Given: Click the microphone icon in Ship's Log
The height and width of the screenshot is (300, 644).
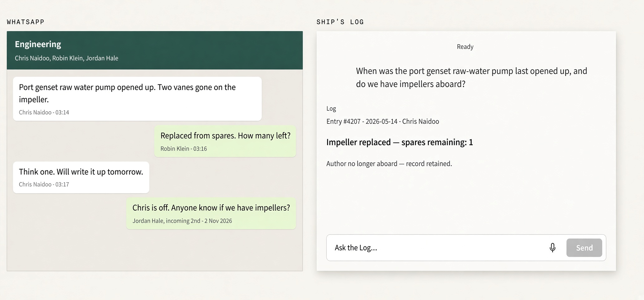Looking at the screenshot, I should [x=552, y=247].
